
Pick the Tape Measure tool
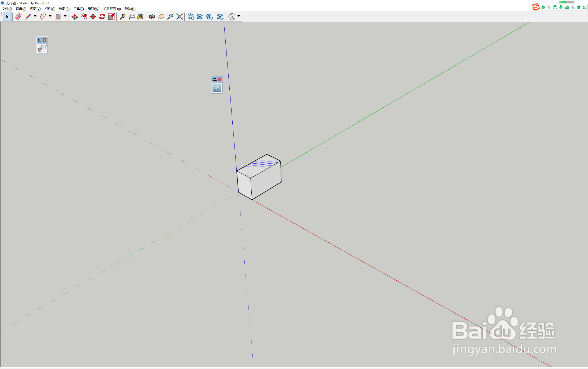click(x=122, y=17)
